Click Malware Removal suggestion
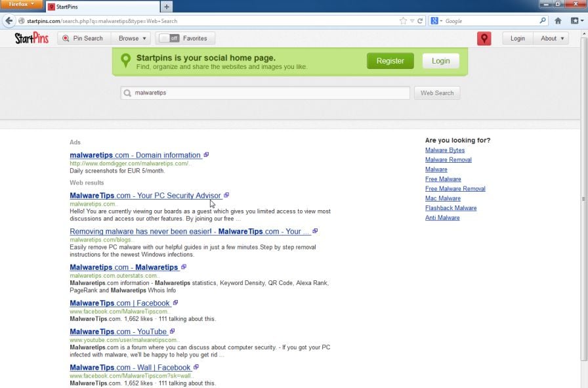This screenshot has width=588, height=388. pos(448,160)
